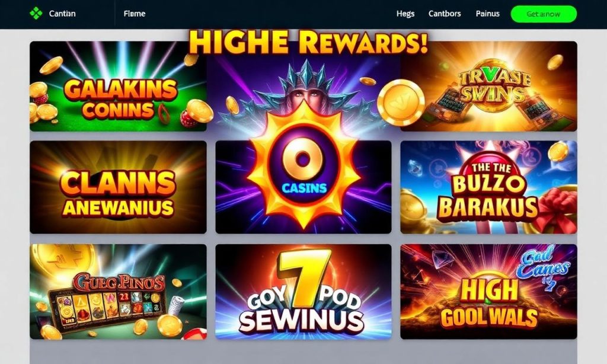
Task: Go to the Cantbors menu item
Action: [x=445, y=14]
